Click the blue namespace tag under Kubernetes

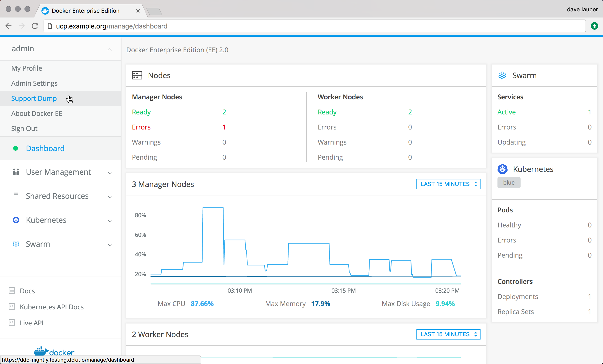(x=509, y=183)
